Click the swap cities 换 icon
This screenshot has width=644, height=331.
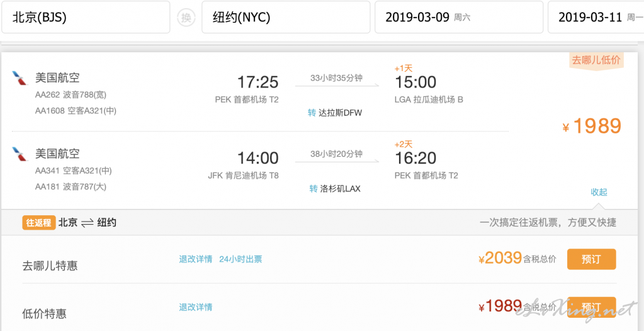[186, 17]
